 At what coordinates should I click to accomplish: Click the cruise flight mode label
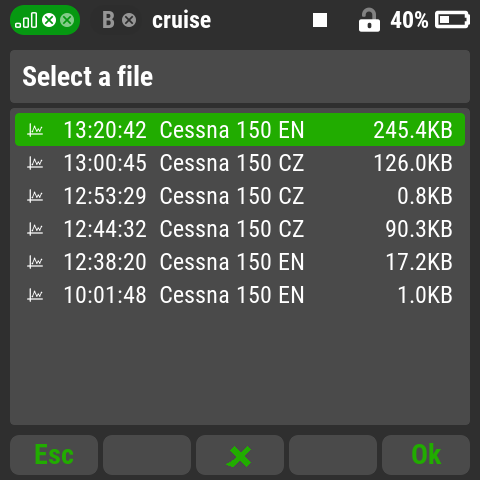click(182, 20)
